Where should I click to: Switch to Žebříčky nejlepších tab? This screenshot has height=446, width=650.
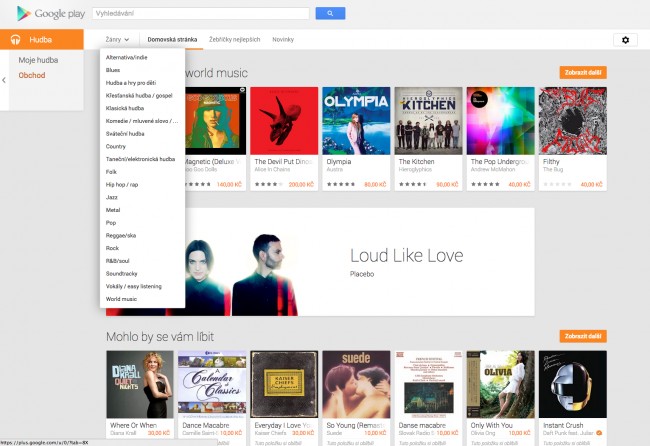[235, 39]
